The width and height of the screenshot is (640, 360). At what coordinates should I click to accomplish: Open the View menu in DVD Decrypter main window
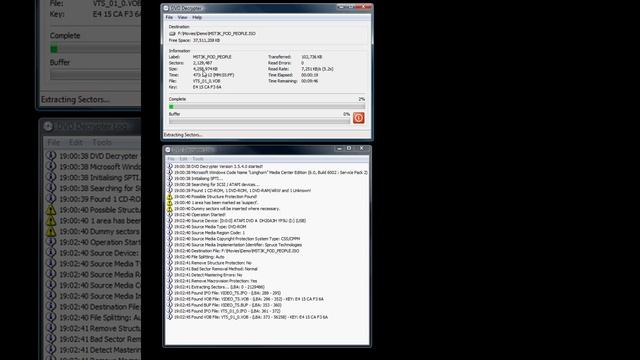182,18
